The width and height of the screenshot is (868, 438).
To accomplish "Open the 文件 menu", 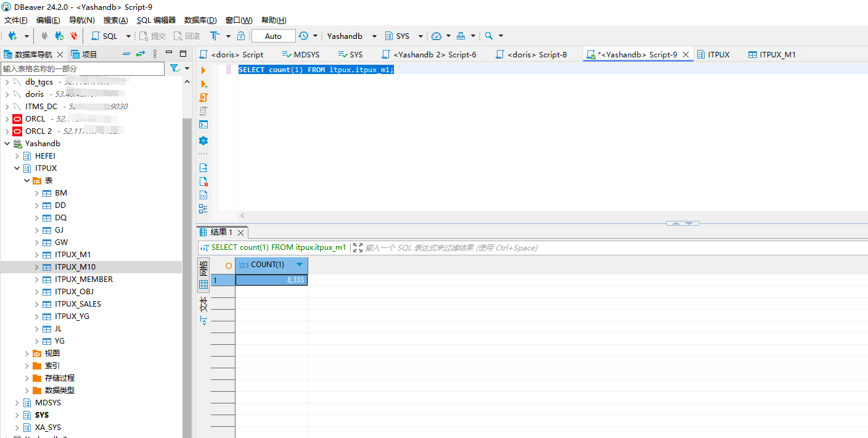I will (16, 20).
